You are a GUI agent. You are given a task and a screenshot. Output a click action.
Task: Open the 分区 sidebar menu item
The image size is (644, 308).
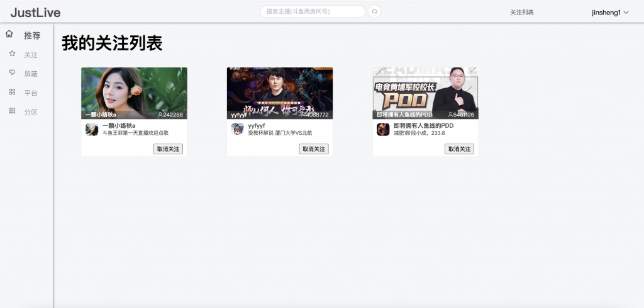pos(31,112)
